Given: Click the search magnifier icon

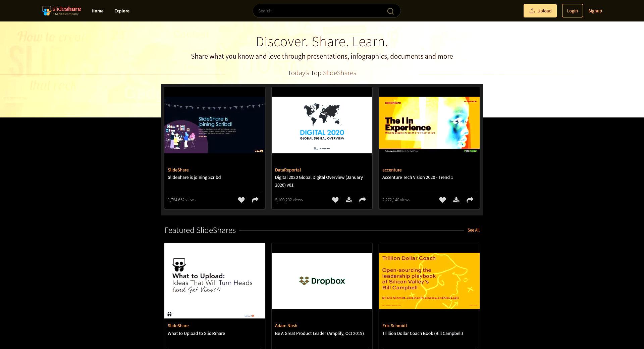Looking at the screenshot, I should click(390, 11).
